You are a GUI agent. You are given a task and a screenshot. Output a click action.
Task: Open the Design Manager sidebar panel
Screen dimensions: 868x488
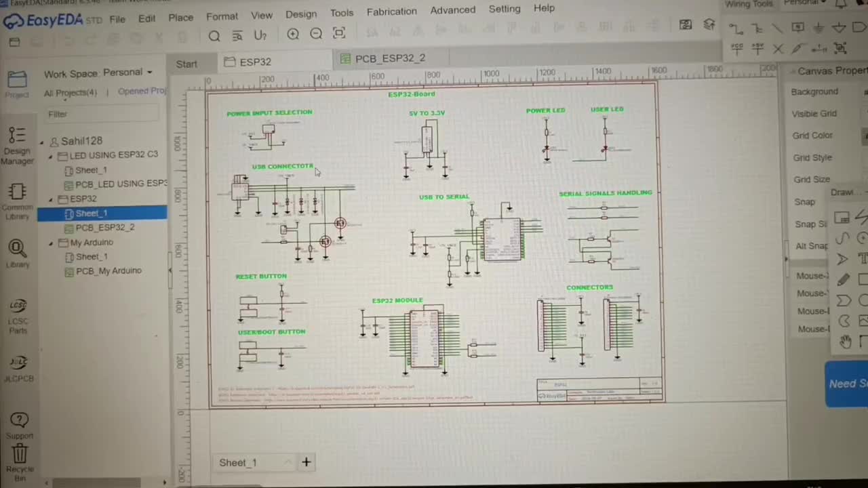point(17,146)
